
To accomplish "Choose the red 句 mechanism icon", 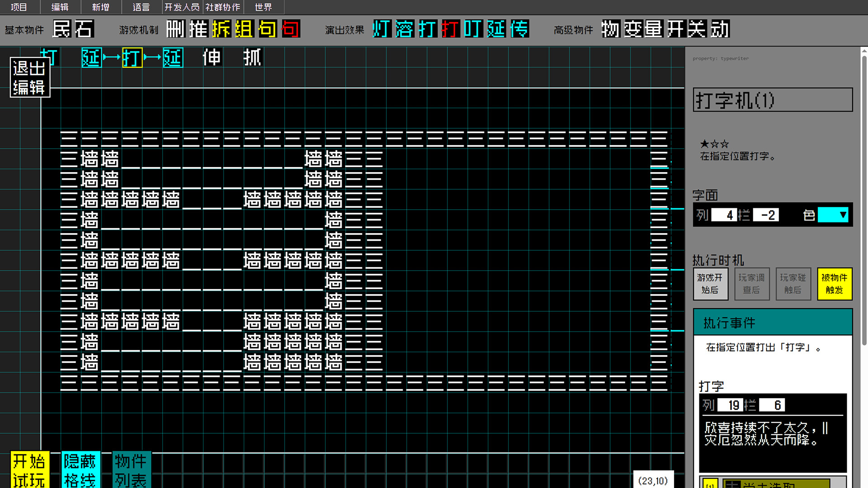I will coord(291,29).
